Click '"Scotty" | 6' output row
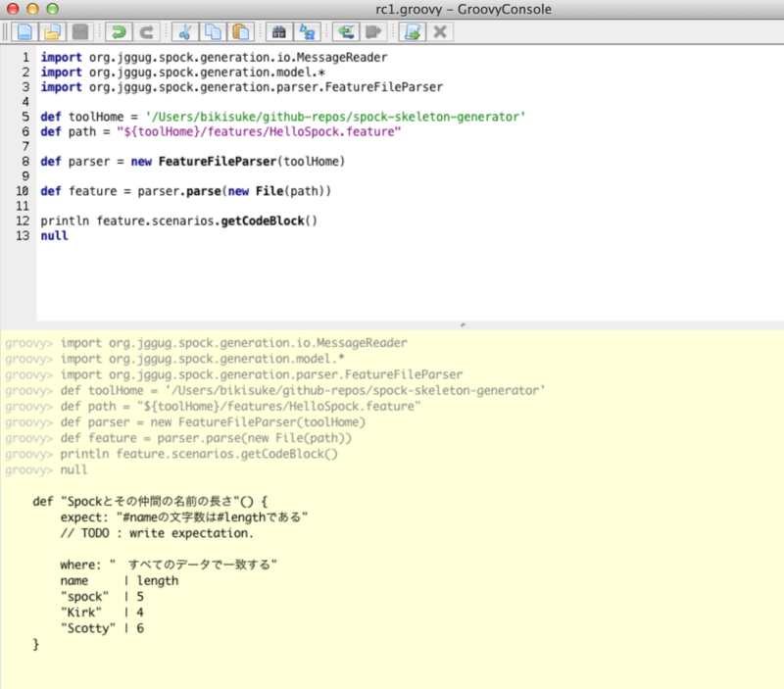Image resolution: width=784 pixels, height=689 pixels. click(x=102, y=628)
